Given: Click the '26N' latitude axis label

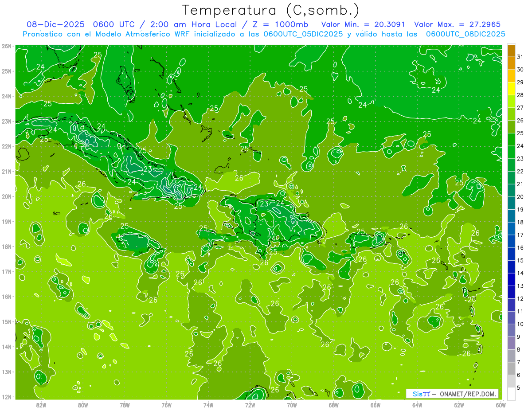Looking at the screenshot, I should click(6, 46).
